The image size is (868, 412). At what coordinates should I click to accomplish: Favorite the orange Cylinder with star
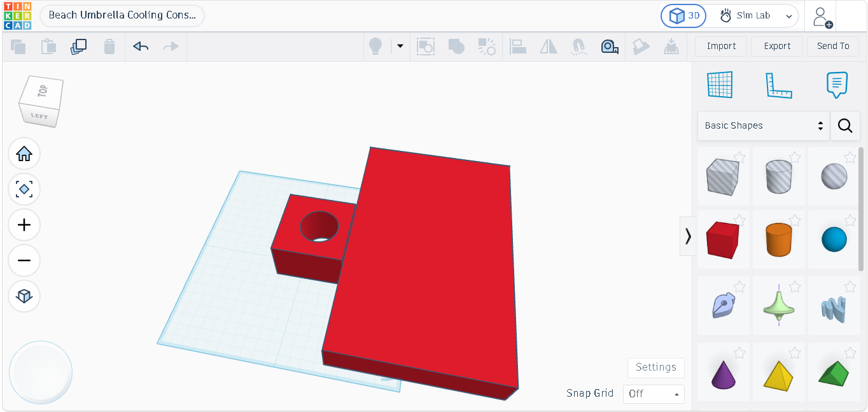[x=795, y=220]
